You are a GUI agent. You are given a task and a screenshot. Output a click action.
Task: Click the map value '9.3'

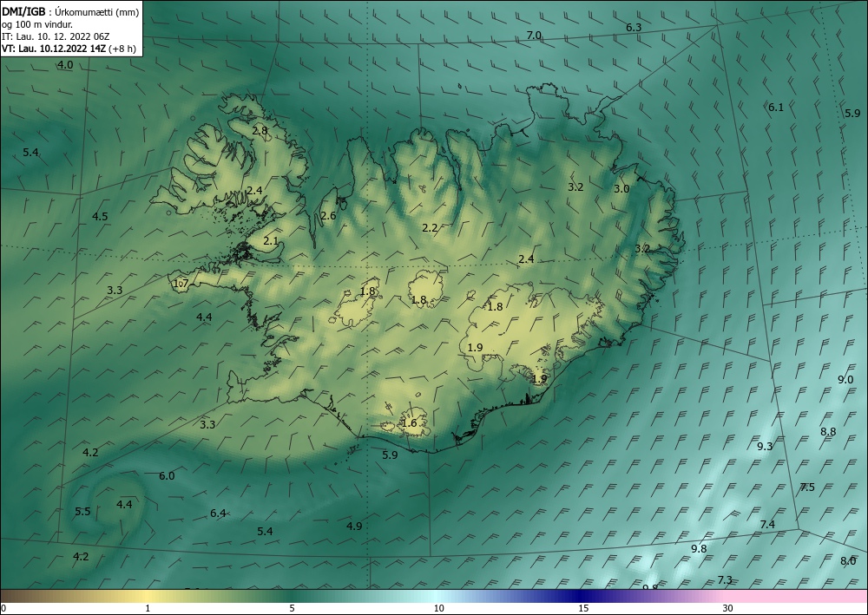(x=765, y=447)
